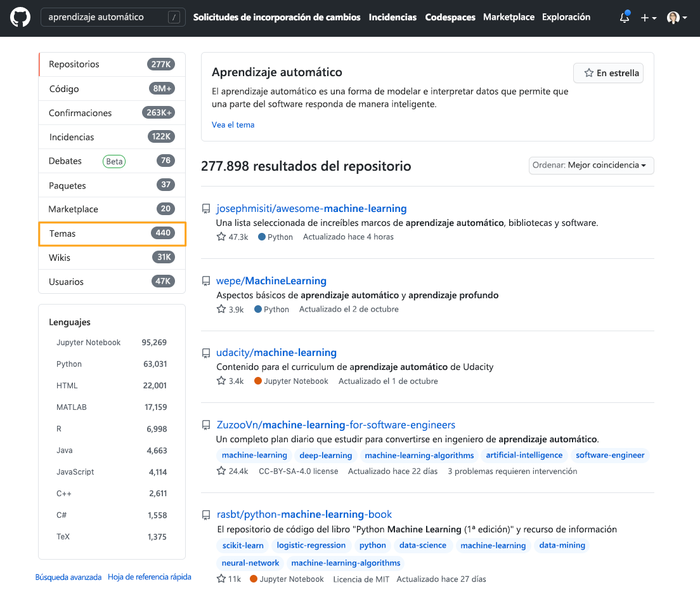The height and width of the screenshot is (599, 700).
Task: Follow the Vea el tema link
Action: tap(233, 124)
